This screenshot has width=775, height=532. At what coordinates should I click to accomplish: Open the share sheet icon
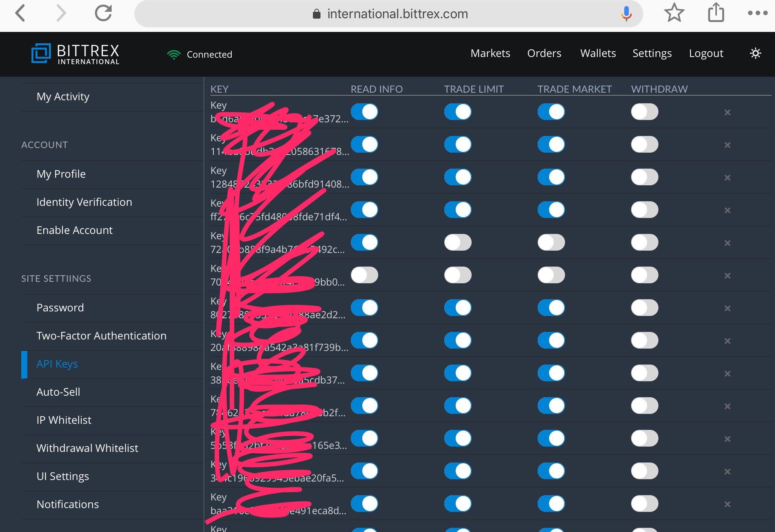tap(716, 13)
